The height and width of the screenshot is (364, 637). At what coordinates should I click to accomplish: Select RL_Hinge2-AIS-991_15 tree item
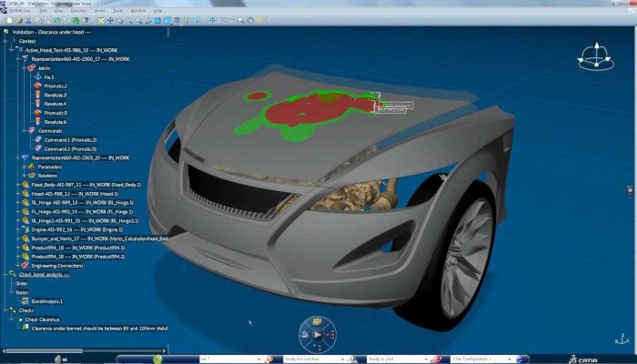[85, 220]
